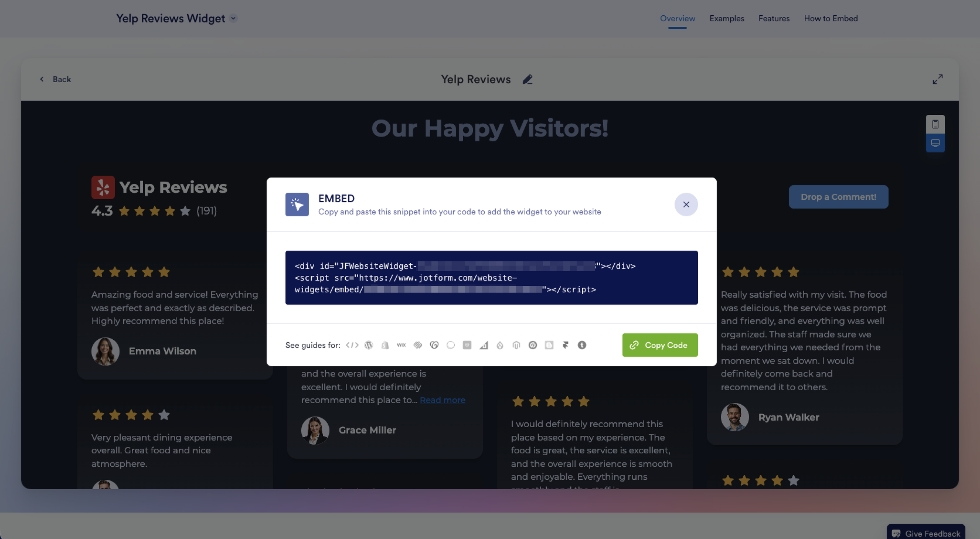Click Emma Wilson's five-star rating
Viewport: 980px width, 539px height.
click(131, 272)
